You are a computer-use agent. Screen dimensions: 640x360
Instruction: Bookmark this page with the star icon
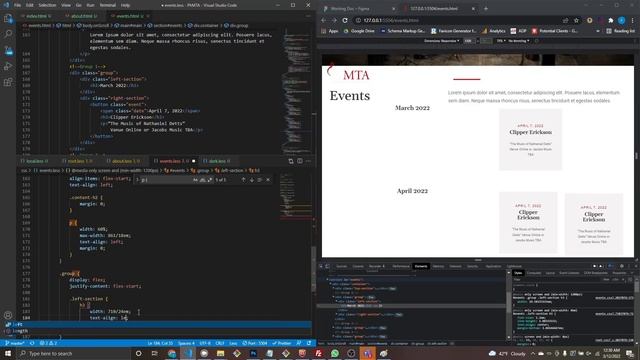point(576,20)
